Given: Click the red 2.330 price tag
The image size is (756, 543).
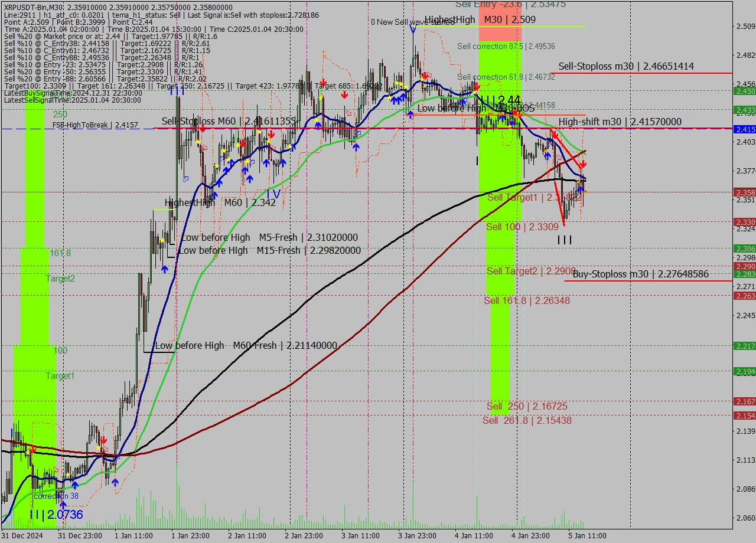Looking at the screenshot, I should pyautogui.click(x=744, y=222).
